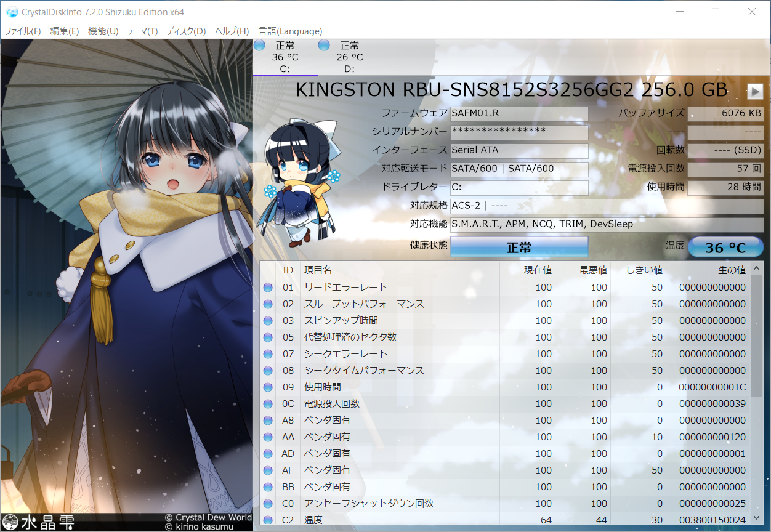The width and height of the screenshot is (771, 532).
Task: Click the status orb for リードエラーレート
Action: 268,288
